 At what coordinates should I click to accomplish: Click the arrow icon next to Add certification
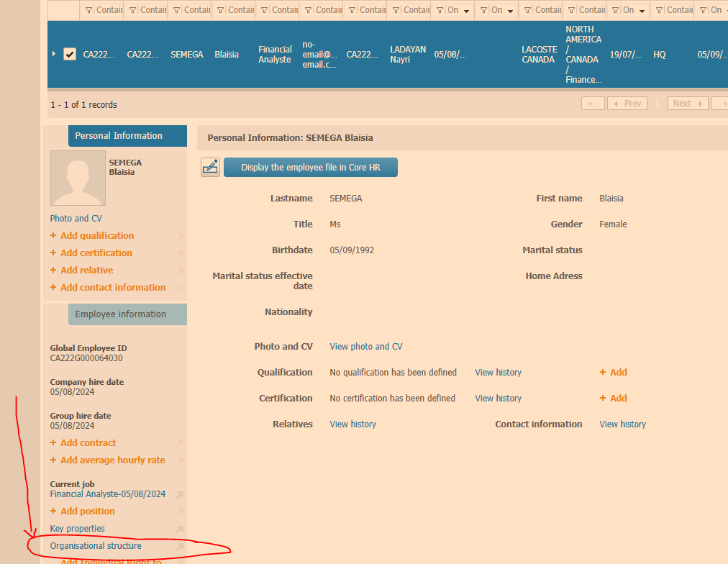178,253
